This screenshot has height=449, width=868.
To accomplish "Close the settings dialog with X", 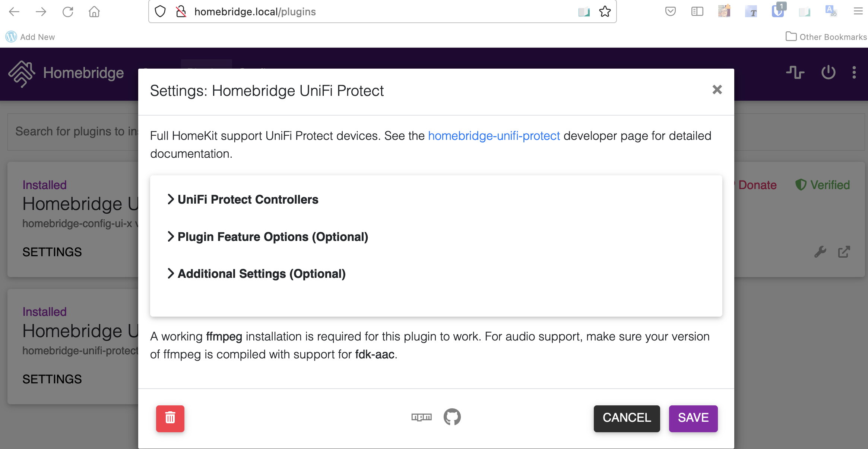I will tap(717, 90).
